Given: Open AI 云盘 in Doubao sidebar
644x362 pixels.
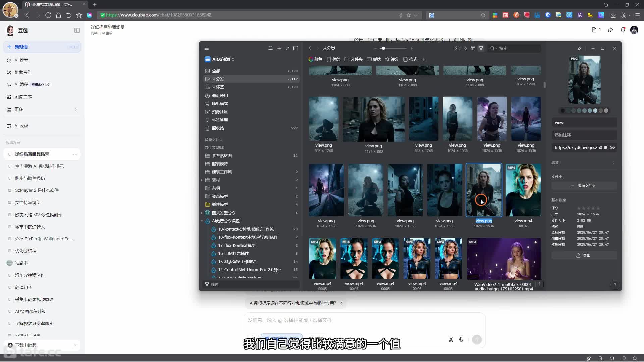Looking at the screenshot, I should click(x=42, y=126).
